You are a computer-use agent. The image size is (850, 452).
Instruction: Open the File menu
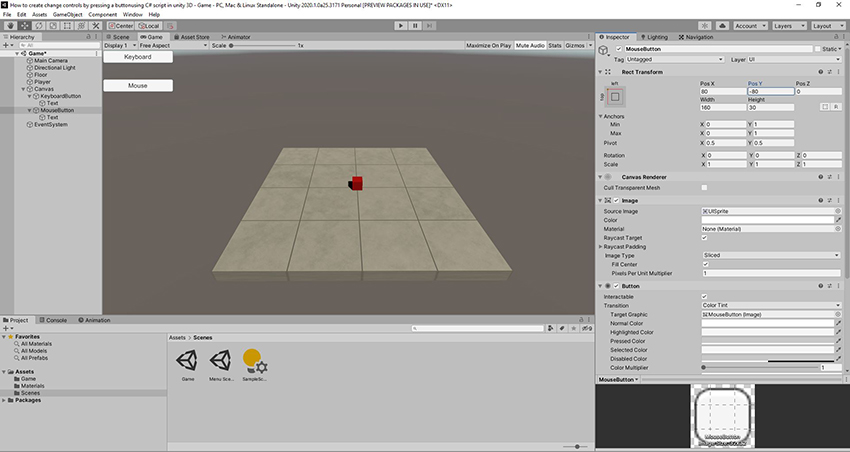click(x=7, y=15)
